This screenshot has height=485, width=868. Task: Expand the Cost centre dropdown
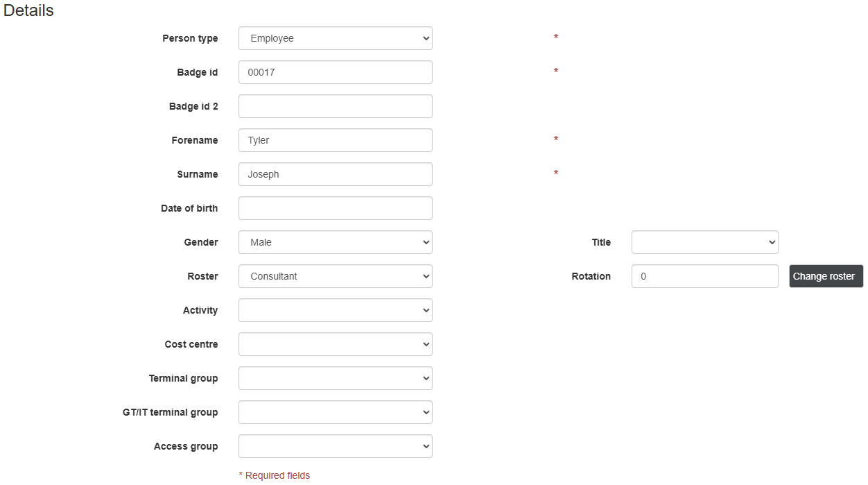335,344
